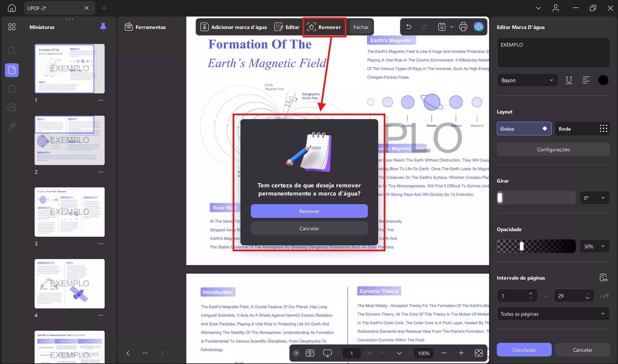Select the Rede grid layout option
This screenshot has width=618, height=364.
pyautogui.click(x=582, y=129)
